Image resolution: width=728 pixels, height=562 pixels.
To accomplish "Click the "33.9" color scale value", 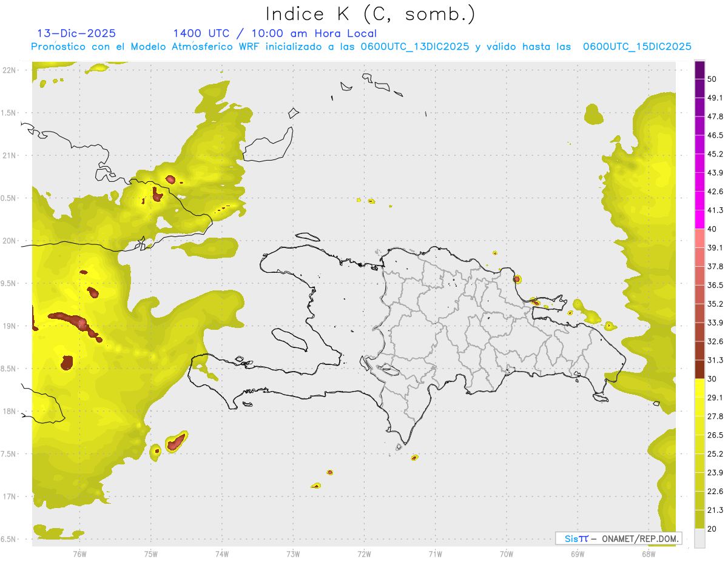I will 715,323.
